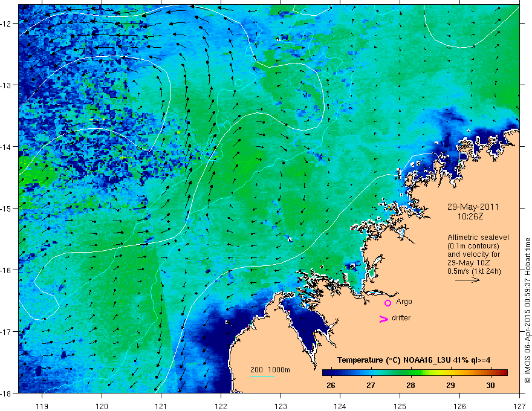Click the longitude axis label "122"
This screenshot has width=532, height=411.
point(221,406)
